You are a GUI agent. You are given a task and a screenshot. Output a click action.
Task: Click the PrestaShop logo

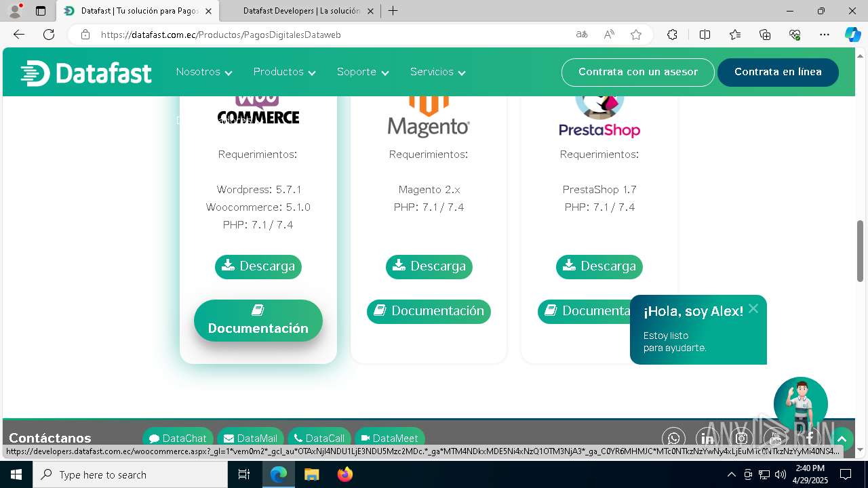(x=599, y=117)
